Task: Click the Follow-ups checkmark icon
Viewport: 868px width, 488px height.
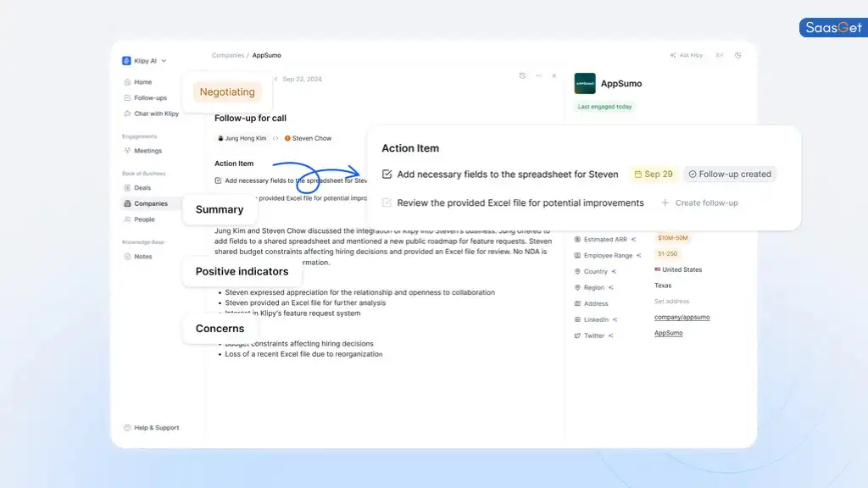Action: (127, 98)
